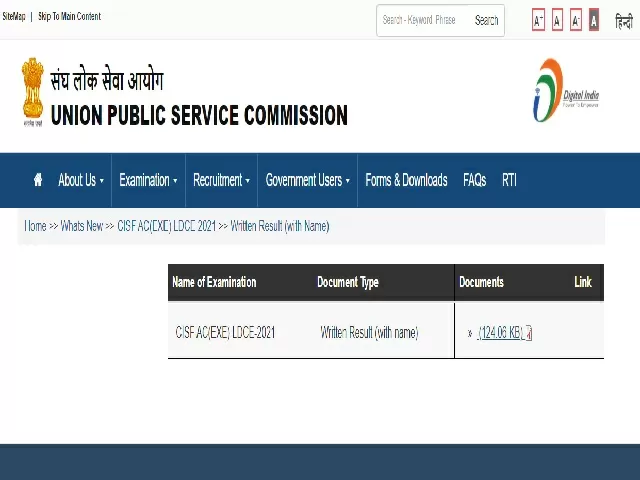Click Skip To Main Content link
The height and width of the screenshot is (480, 640).
tap(69, 16)
